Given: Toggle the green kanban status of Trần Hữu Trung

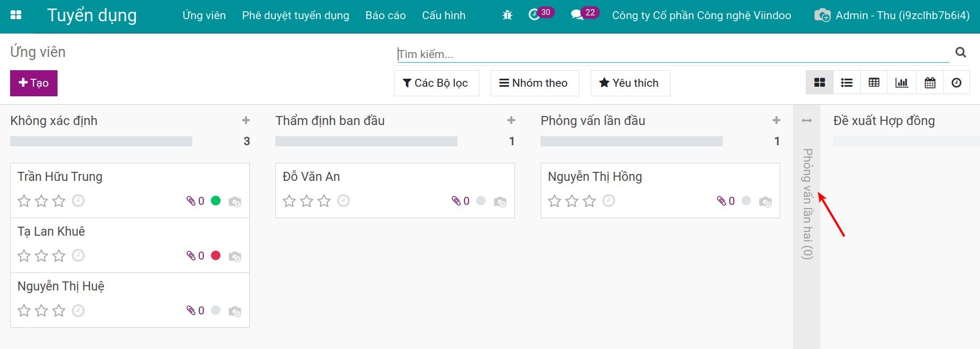Looking at the screenshot, I should coord(216,201).
